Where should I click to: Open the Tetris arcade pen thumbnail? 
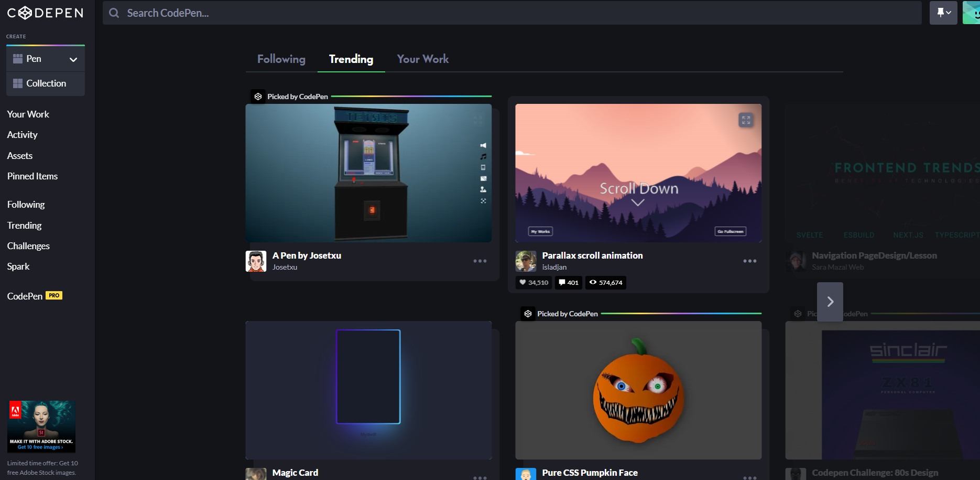click(368, 173)
